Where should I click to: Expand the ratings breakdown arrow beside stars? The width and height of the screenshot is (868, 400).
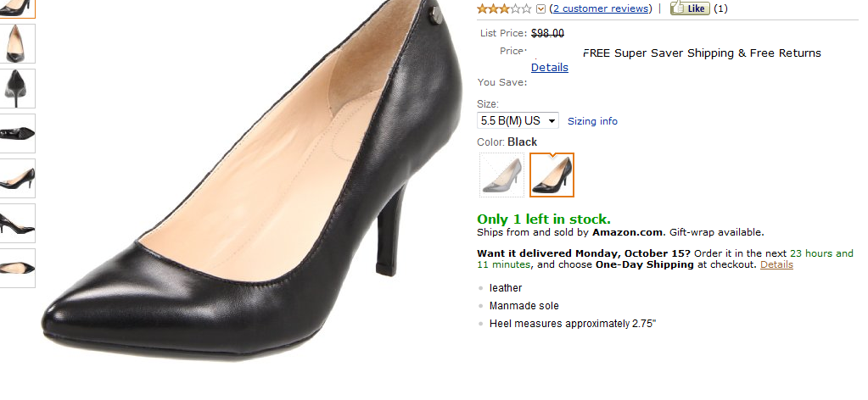[540, 9]
